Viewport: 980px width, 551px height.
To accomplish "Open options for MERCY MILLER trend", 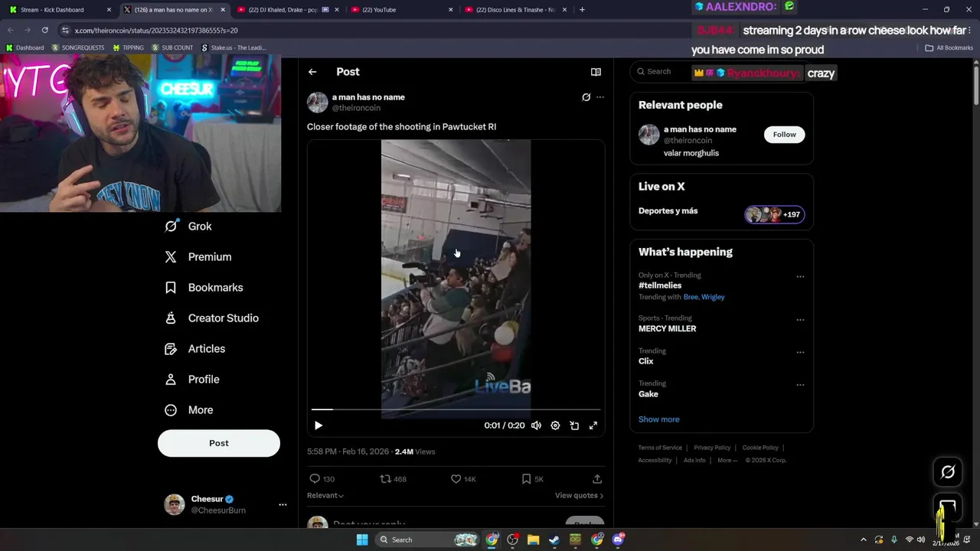I will [800, 320].
